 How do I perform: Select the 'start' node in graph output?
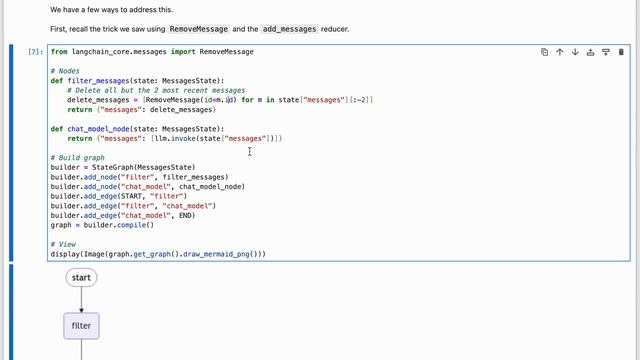tap(81, 278)
